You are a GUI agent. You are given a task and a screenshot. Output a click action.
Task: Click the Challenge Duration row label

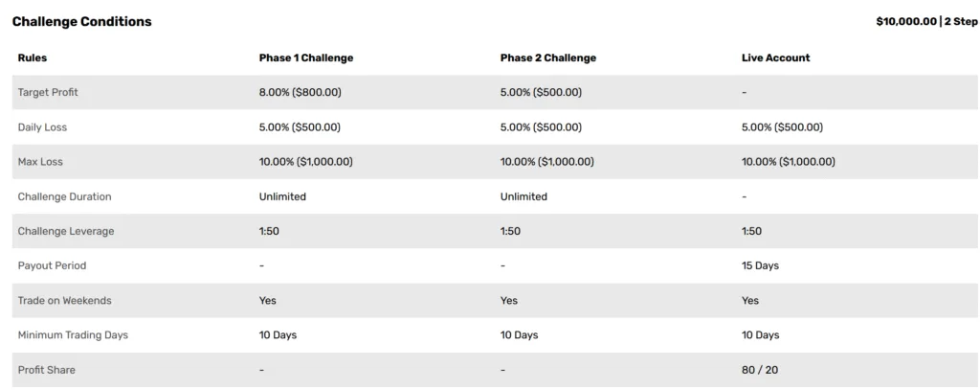tap(64, 196)
